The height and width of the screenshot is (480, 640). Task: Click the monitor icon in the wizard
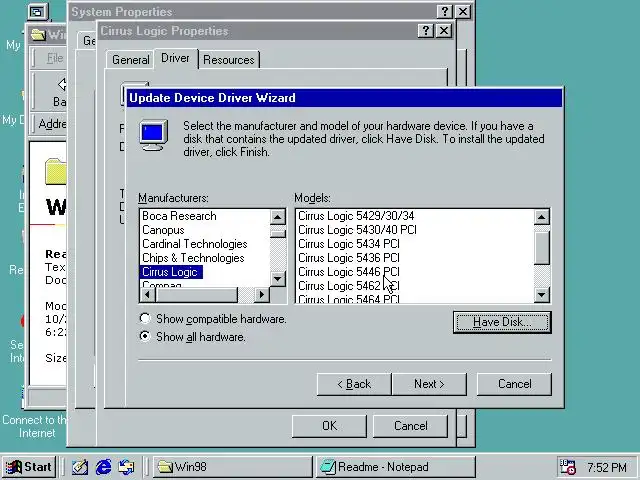[153, 136]
